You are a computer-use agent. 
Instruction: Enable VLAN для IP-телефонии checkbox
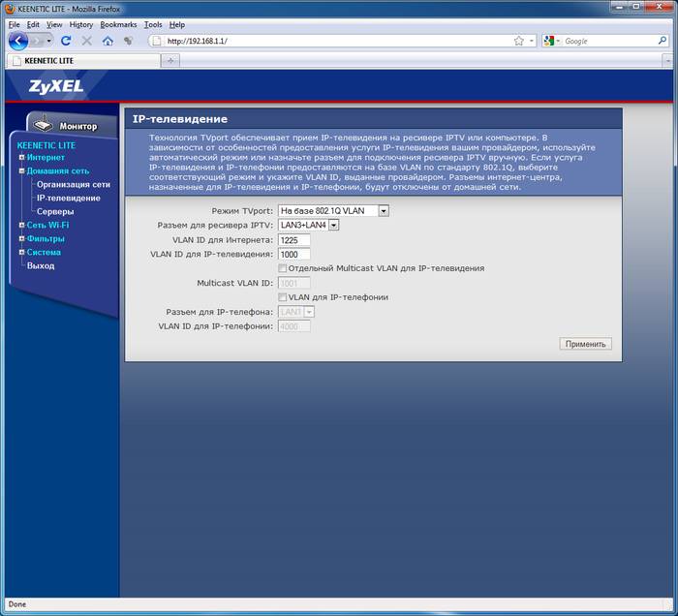[282, 297]
